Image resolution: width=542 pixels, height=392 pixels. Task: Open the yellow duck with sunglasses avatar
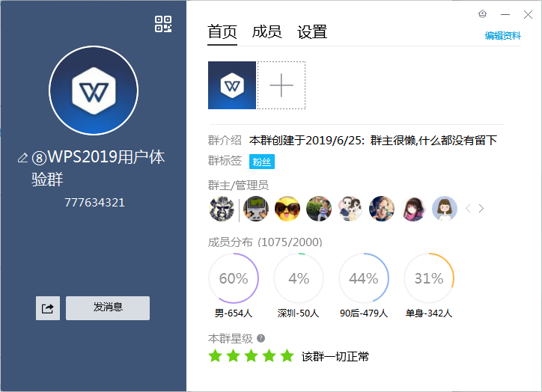click(287, 209)
